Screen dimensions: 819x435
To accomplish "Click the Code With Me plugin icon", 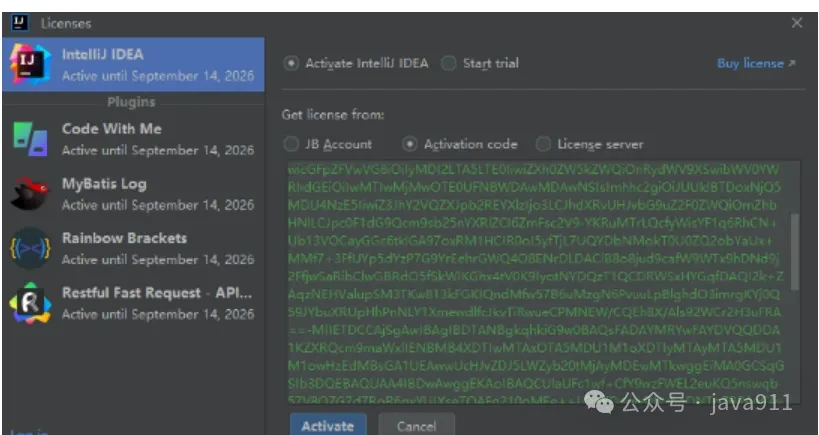I will click(x=30, y=139).
